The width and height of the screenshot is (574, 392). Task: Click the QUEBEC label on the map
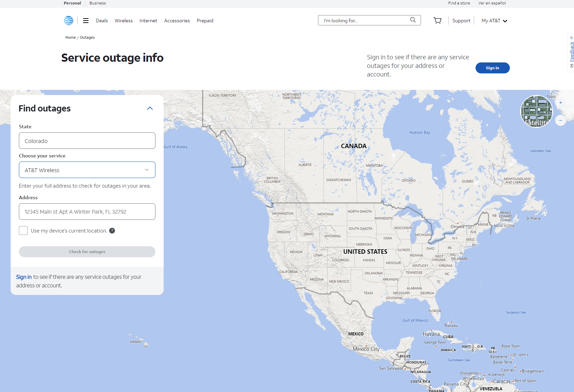(x=468, y=181)
